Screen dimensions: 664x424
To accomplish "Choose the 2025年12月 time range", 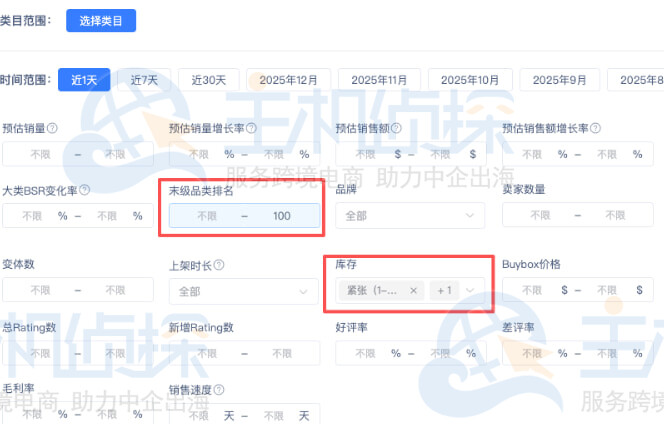I will pos(288,80).
